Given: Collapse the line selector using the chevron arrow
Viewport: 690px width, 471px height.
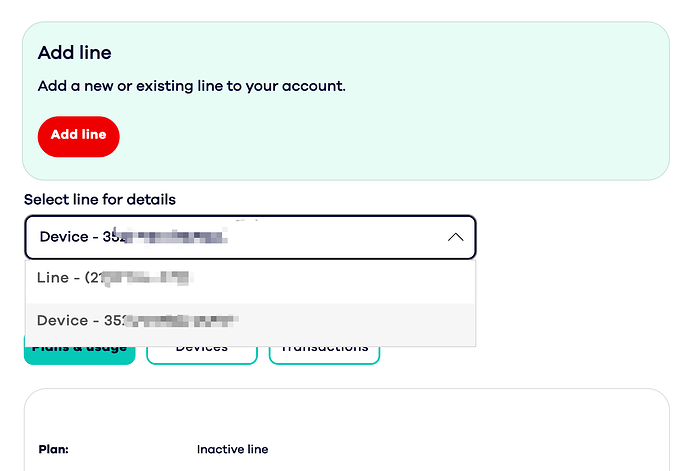Looking at the screenshot, I should [455, 238].
